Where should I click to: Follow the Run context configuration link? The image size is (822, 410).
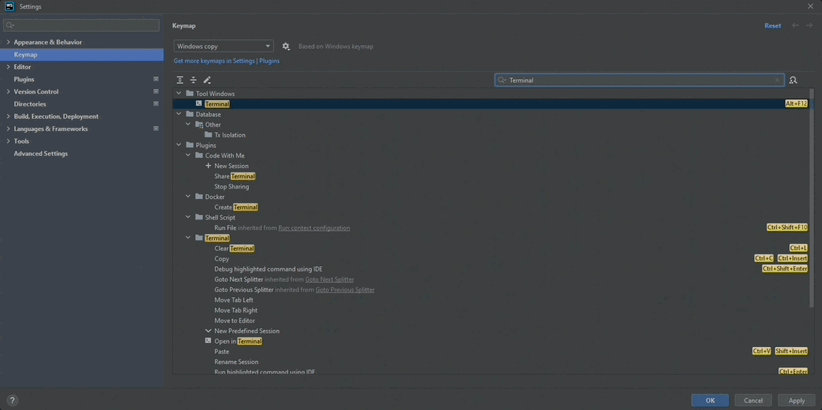(x=314, y=228)
